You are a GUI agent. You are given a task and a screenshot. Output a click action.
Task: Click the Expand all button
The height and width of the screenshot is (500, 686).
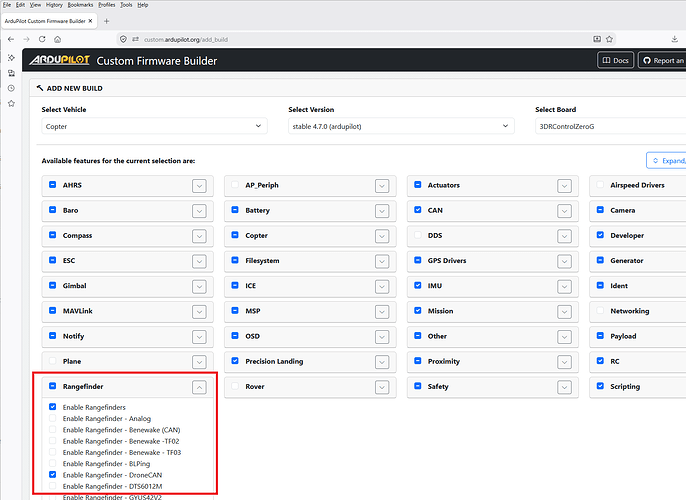[666, 161]
